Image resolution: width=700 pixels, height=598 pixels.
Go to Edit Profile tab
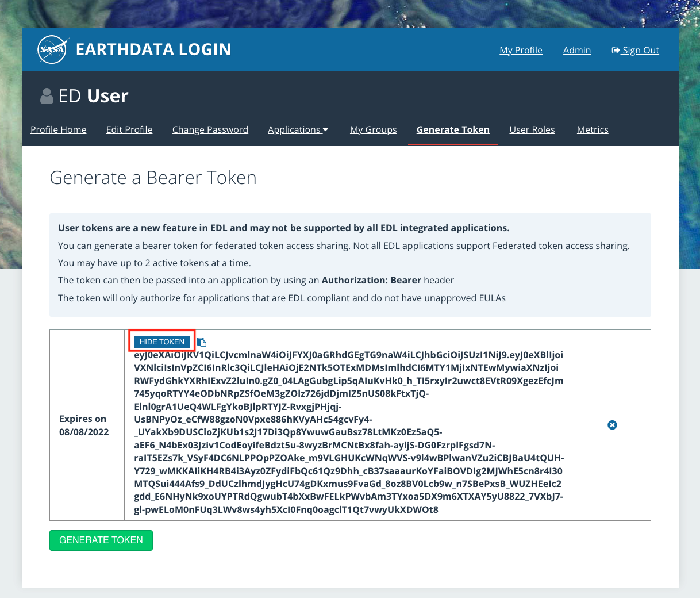coord(129,129)
